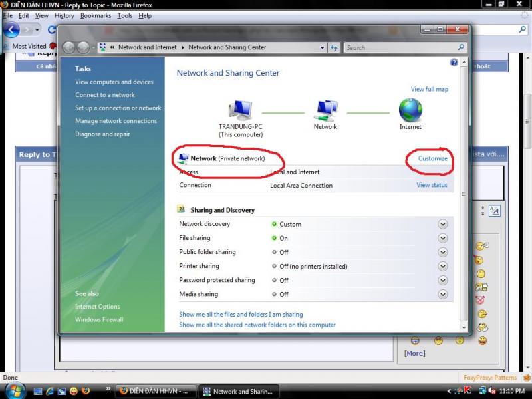The image size is (532, 399).
Task: Open the help question mark icon
Action: pyautogui.click(x=454, y=63)
